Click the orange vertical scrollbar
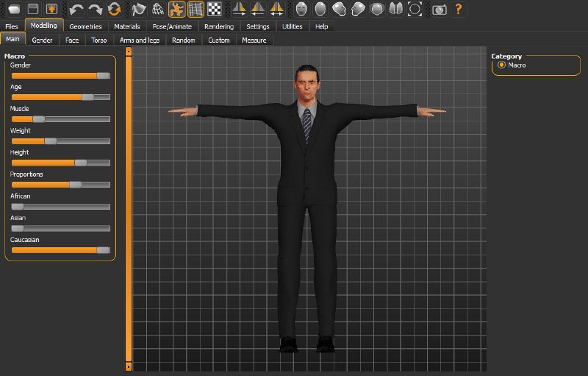The image size is (588, 376). (x=129, y=210)
